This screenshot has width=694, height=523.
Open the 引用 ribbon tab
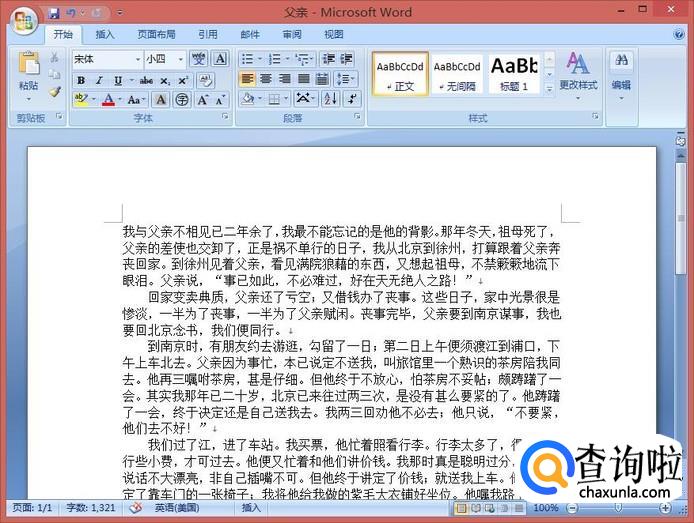(x=208, y=34)
